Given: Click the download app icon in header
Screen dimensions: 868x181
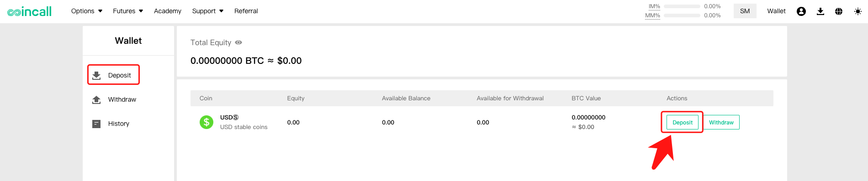Looking at the screenshot, I should pos(820,11).
